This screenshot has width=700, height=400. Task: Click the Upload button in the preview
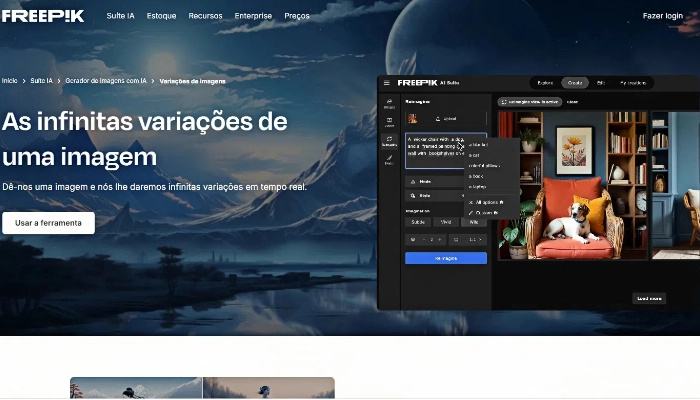pyautogui.click(x=446, y=119)
